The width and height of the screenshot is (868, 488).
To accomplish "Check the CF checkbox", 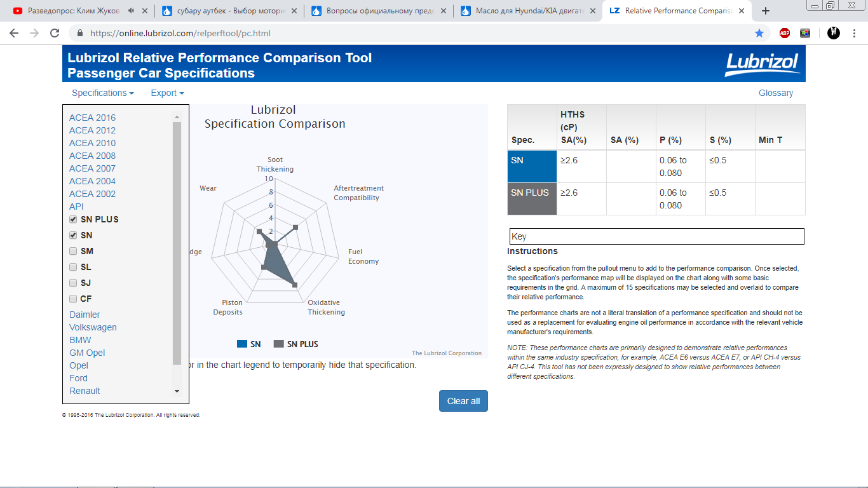I will pos(73,299).
